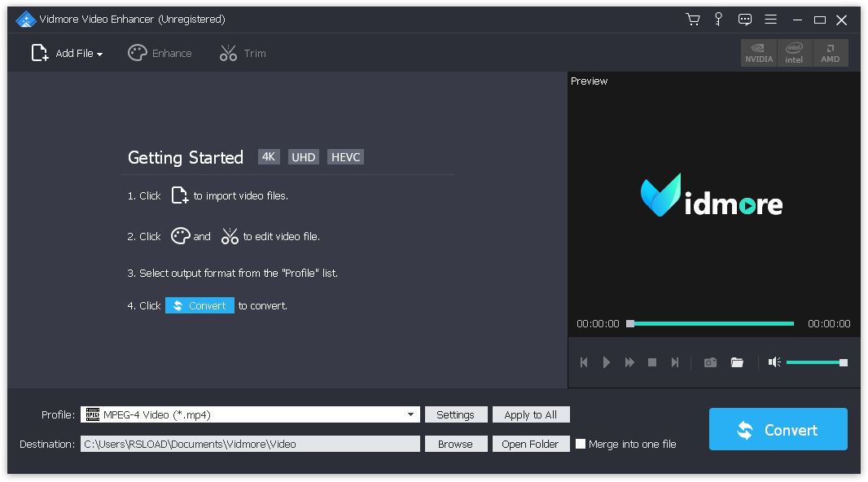Open the snapshot folder icon in preview controls
868x482 pixels.
pyautogui.click(x=737, y=362)
